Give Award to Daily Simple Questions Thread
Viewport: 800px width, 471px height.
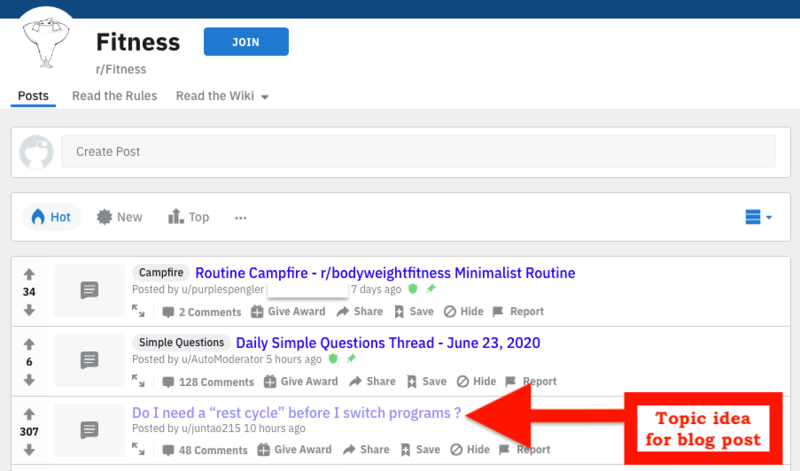(301, 381)
